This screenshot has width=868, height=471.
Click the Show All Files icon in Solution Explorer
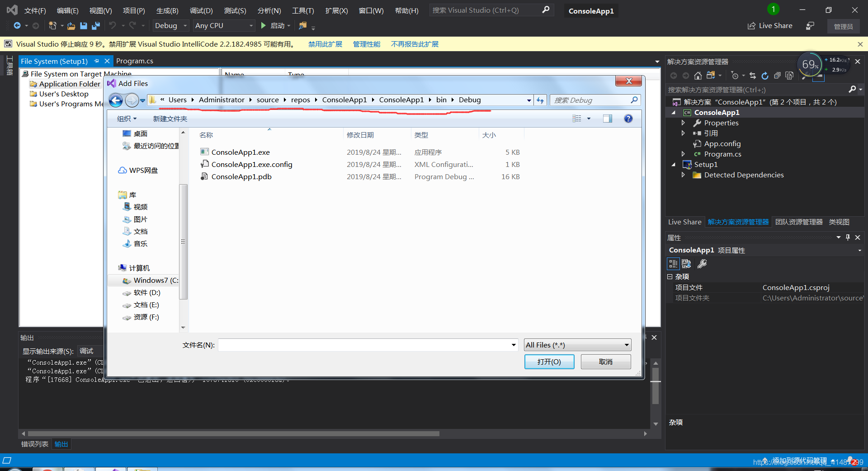pyautogui.click(x=789, y=76)
